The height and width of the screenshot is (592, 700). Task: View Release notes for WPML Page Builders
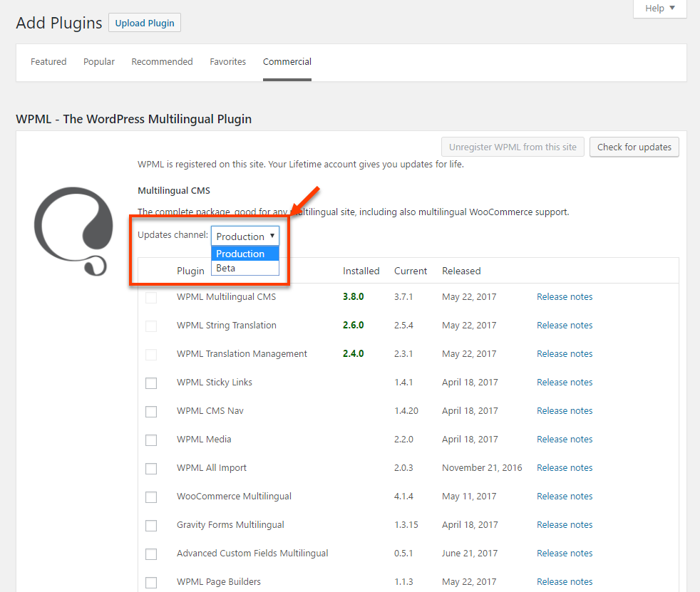565,582
